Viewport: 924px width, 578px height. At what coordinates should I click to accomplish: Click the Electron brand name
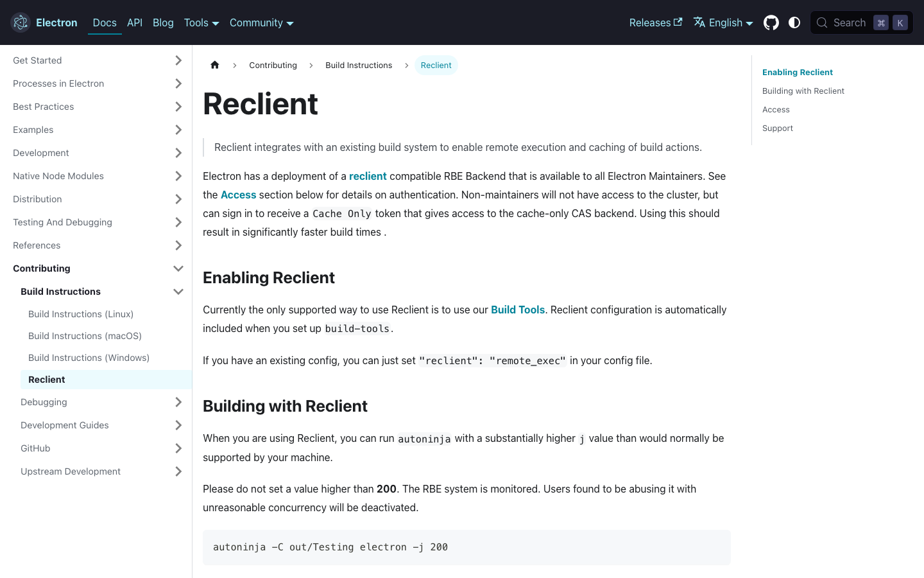point(56,22)
